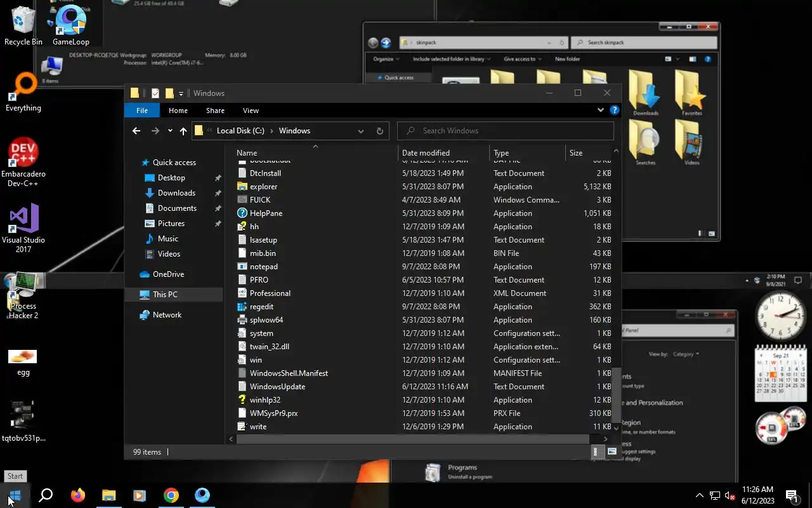
Task: Sort by the Name column header
Action: pyautogui.click(x=315, y=153)
